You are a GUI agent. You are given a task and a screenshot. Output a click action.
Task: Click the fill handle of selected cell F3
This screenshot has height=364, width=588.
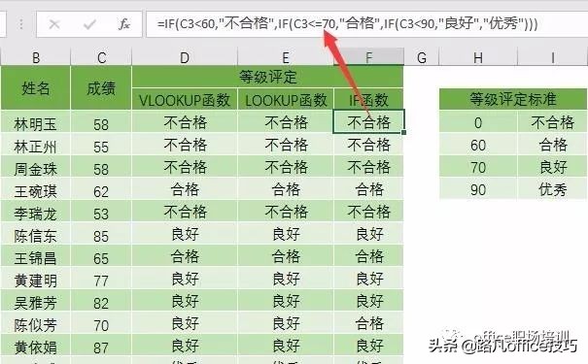point(403,132)
